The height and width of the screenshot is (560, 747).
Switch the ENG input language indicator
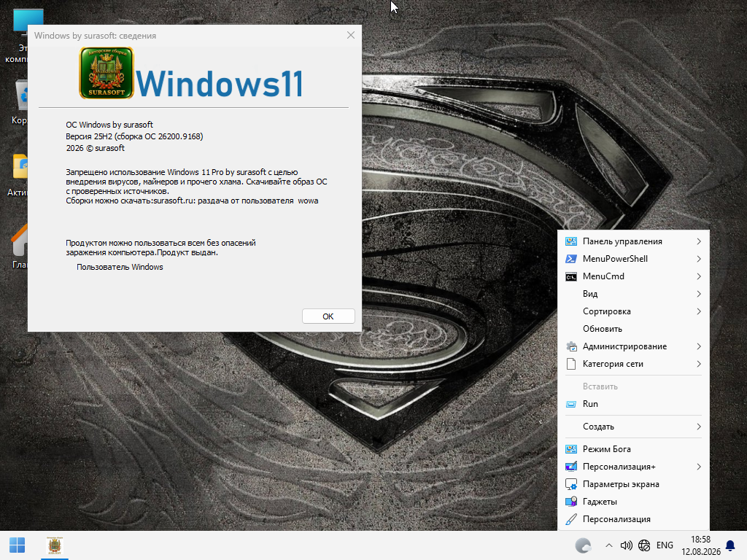pos(665,545)
